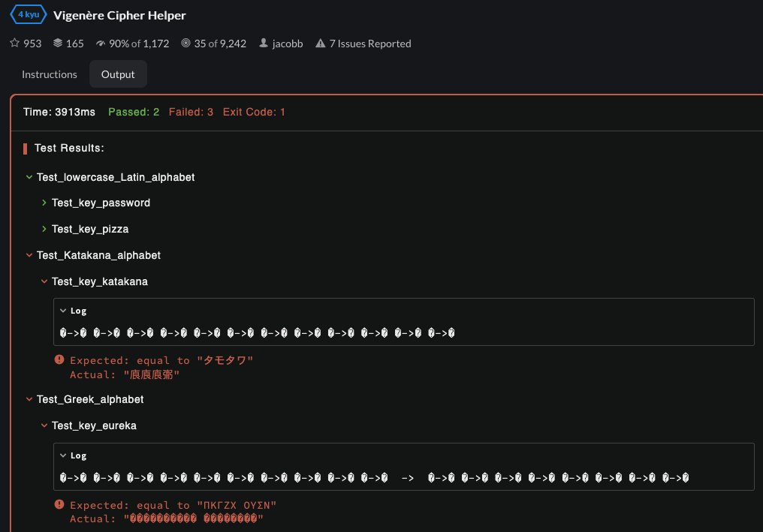Click the 953 stars count

[x=32, y=44]
